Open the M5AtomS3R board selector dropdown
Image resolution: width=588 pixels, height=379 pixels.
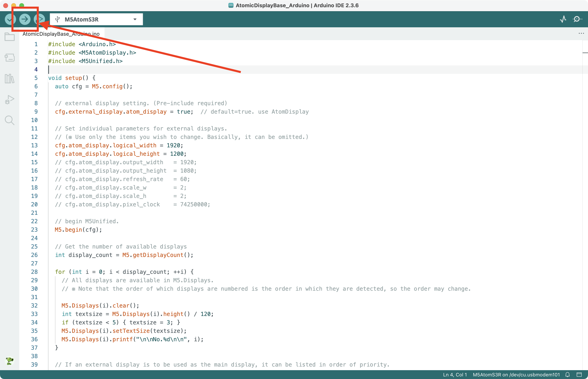[96, 19]
